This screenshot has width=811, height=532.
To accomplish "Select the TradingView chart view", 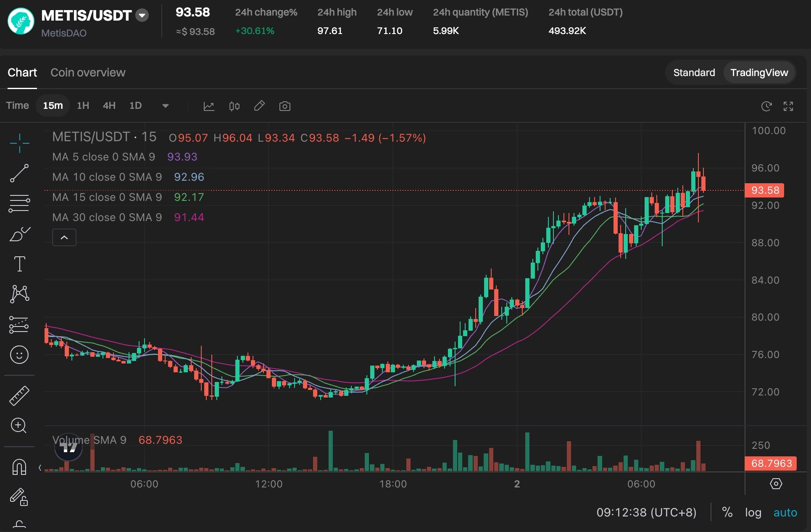I will click(759, 73).
